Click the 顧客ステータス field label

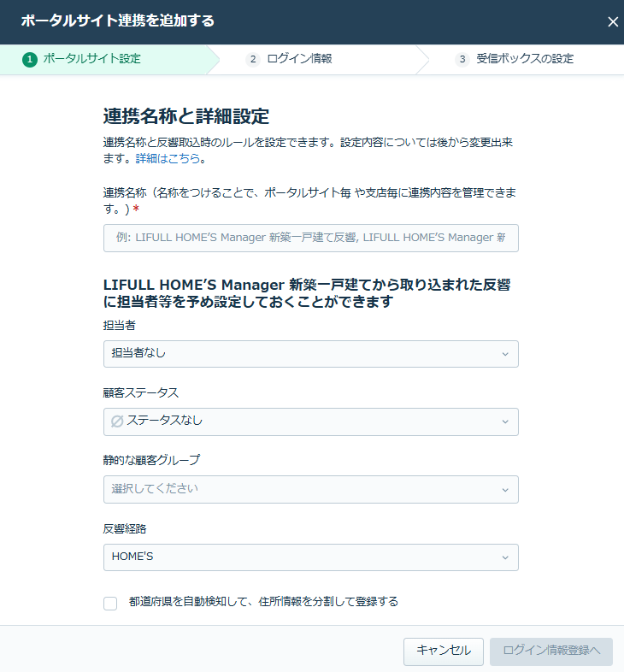(x=140, y=393)
